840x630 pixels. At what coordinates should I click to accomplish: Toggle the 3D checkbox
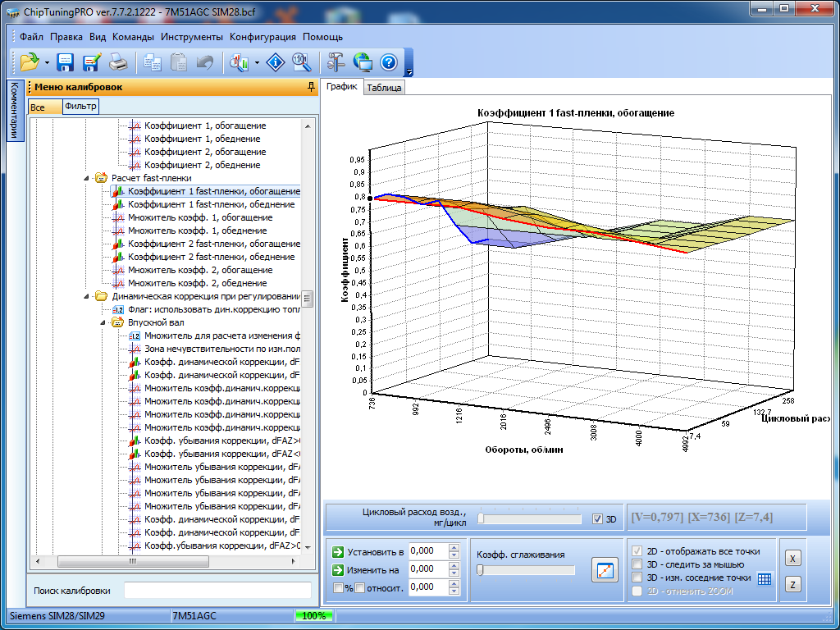pyautogui.click(x=597, y=519)
